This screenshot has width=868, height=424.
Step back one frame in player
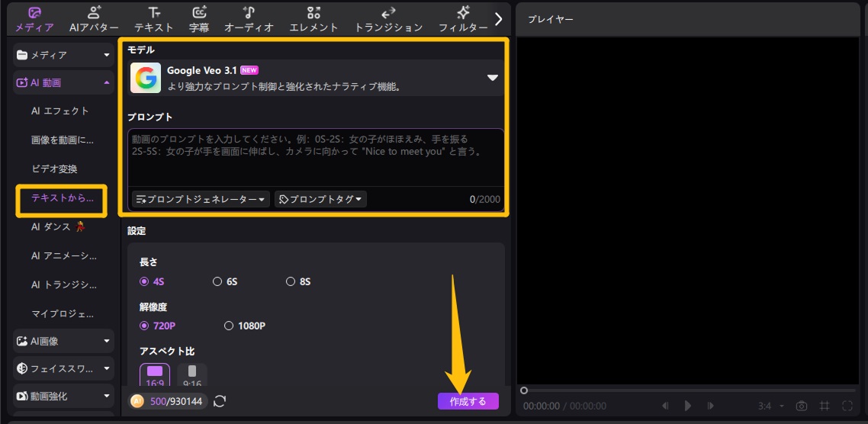(x=665, y=406)
